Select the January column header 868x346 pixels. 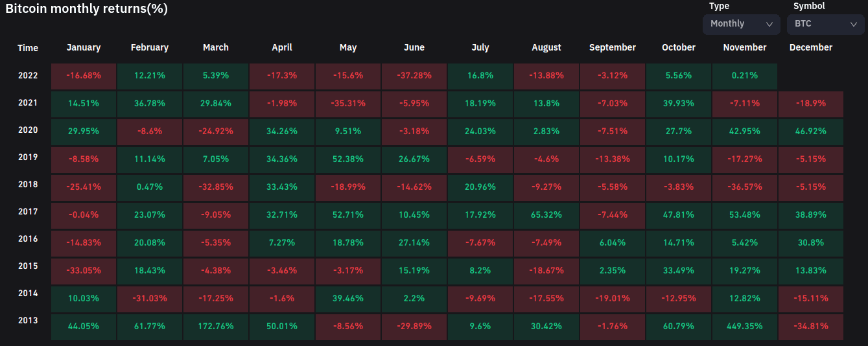84,47
